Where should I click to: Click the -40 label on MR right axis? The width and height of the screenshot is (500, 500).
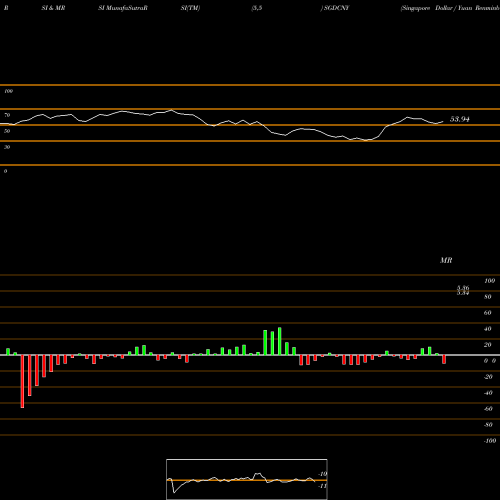pos(488,393)
